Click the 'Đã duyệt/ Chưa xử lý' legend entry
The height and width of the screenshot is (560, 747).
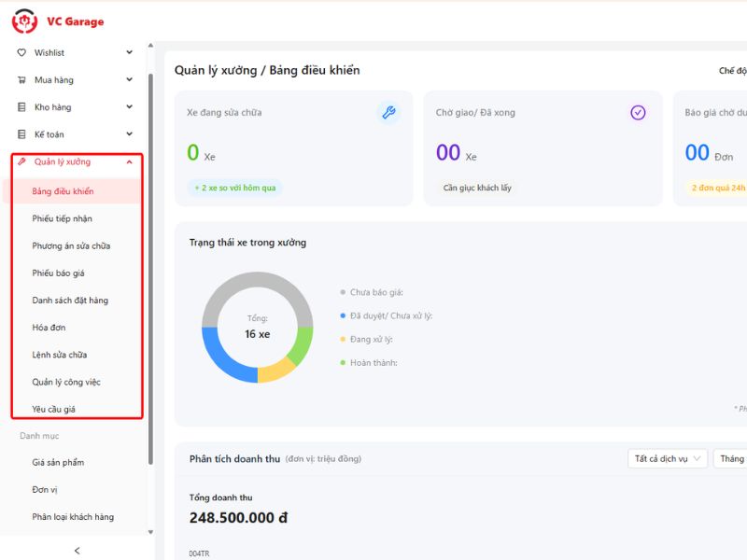387,315
